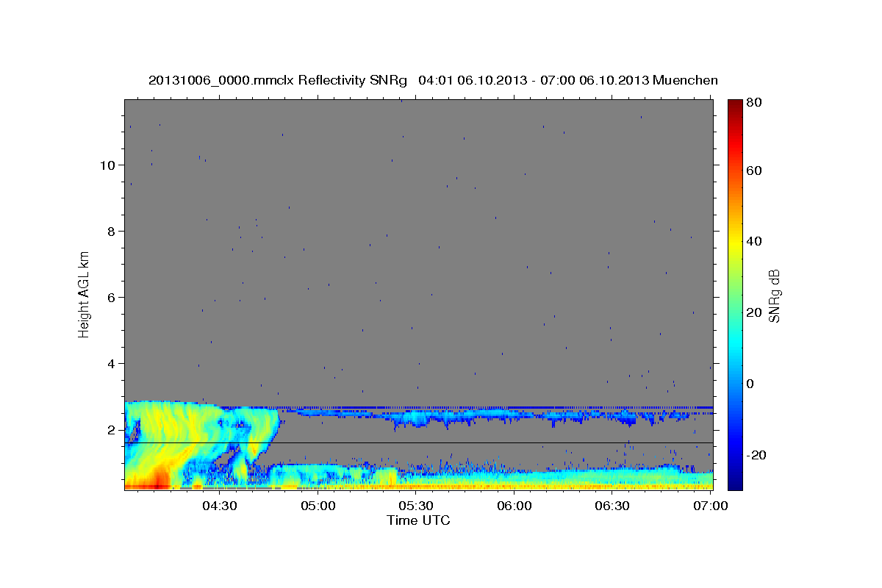This screenshot has width=882, height=588.
Task: Click the 07:00 time tick label
Action: coord(711,506)
